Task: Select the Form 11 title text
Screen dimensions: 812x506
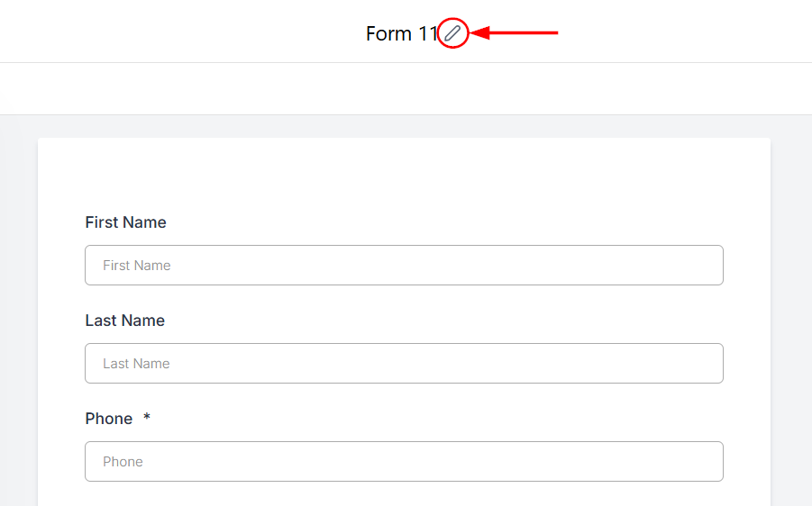Action: [401, 34]
